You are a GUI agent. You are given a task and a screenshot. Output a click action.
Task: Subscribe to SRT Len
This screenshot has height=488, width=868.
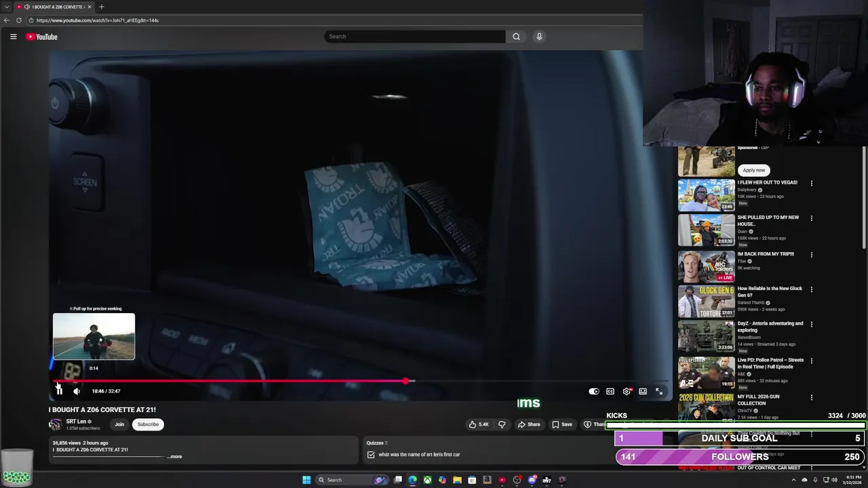pos(148,424)
